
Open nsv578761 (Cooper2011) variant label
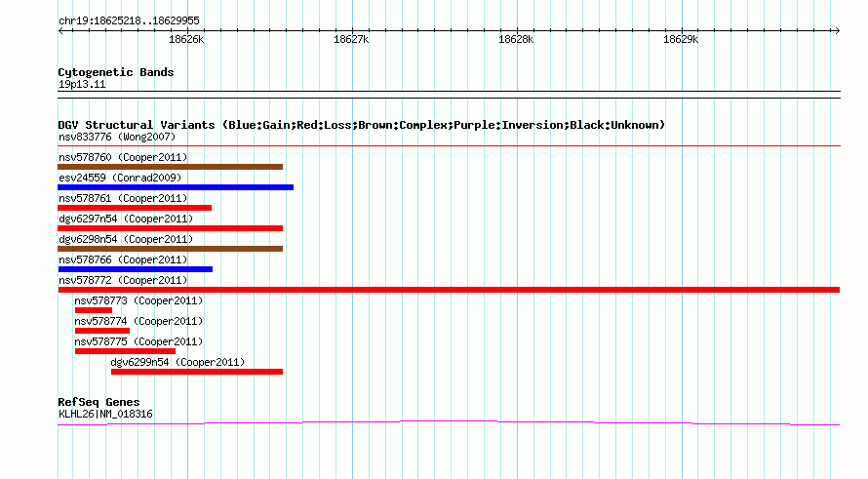click(x=123, y=198)
